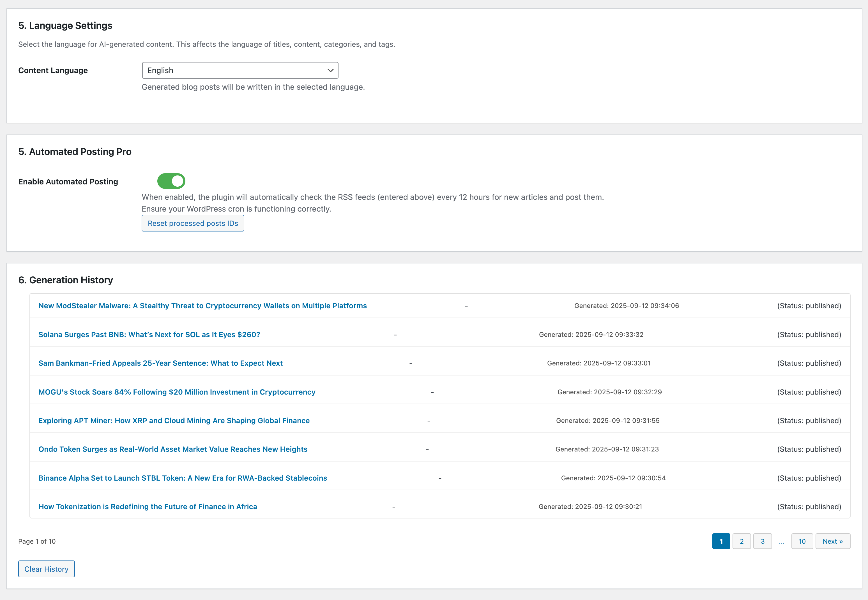Jump to page 10 of history
Viewport: 868px width, 600px height.
point(802,541)
